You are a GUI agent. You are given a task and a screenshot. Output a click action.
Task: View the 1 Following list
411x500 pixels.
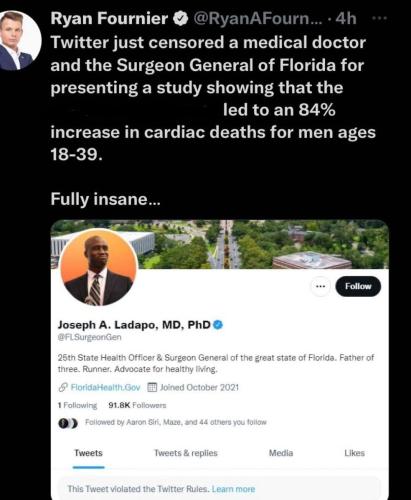77,405
